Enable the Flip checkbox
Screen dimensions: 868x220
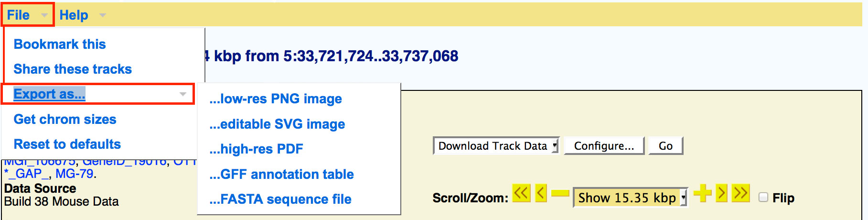tap(763, 198)
